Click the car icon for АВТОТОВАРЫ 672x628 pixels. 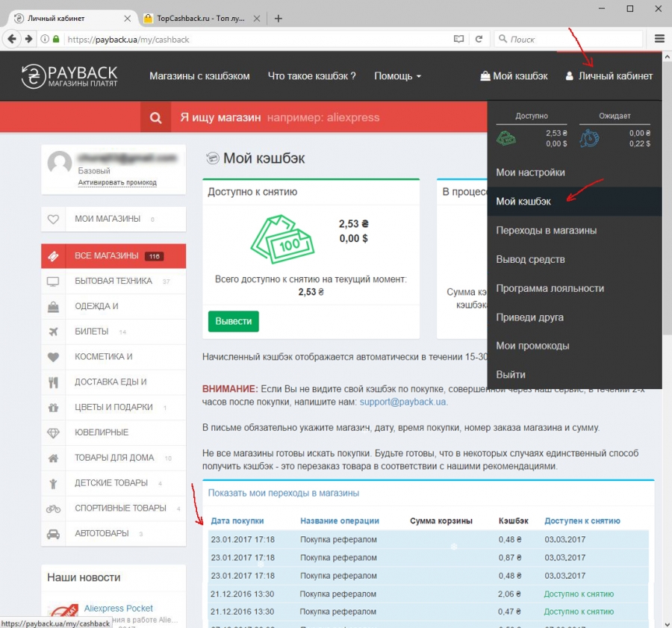[x=53, y=534]
